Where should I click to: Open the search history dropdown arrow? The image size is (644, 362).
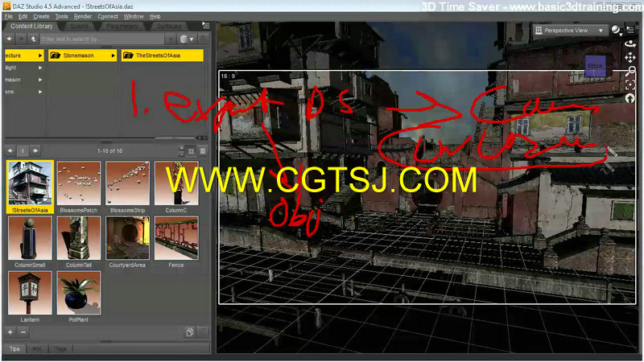click(171, 39)
